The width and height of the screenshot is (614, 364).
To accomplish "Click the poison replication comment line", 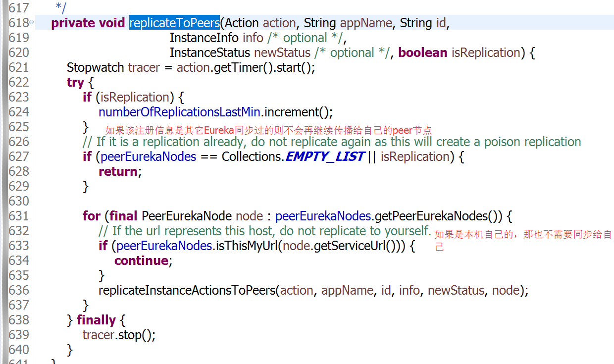I will point(332,142).
